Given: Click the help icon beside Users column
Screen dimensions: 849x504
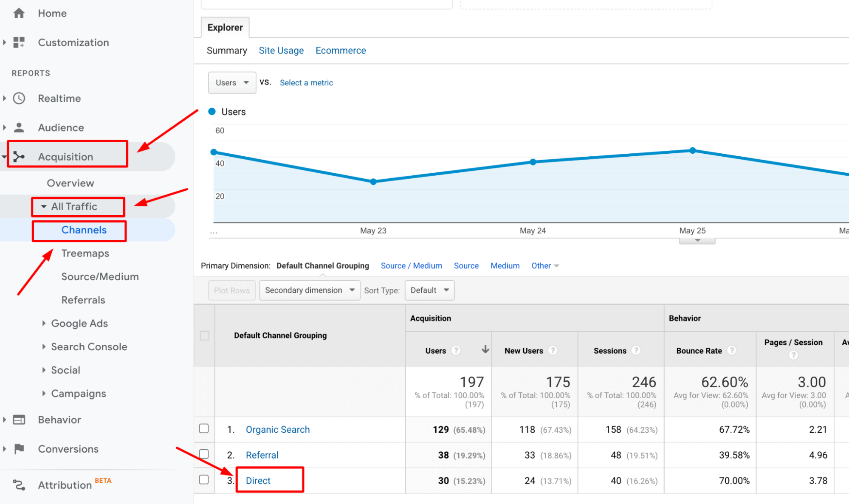Looking at the screenshot, I should (x=456, y=350).
